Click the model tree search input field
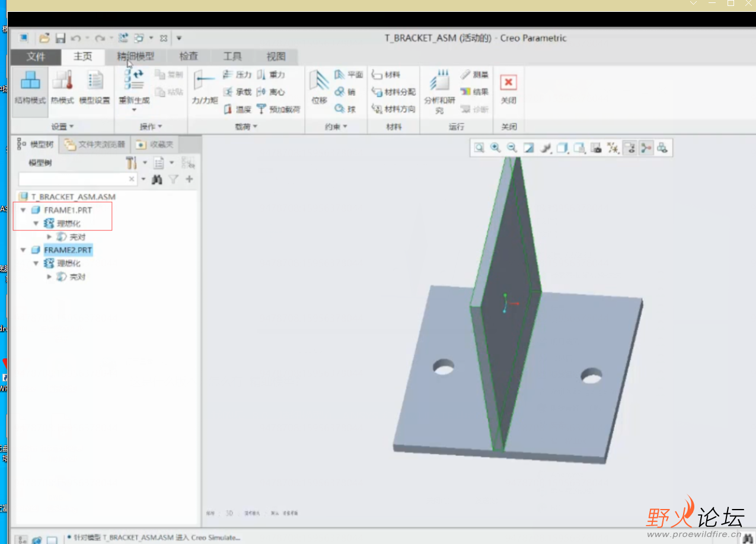Viewport: 756px width, 544px height. (x=78, y=179)
